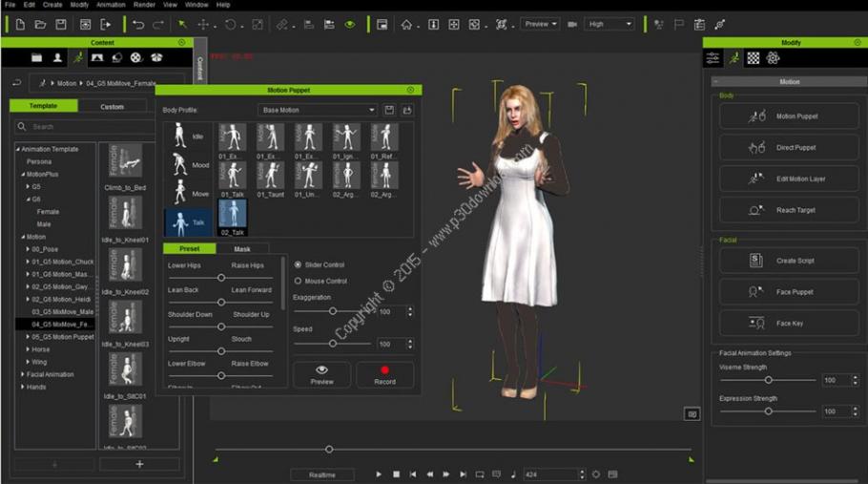The image size is (868, 484).
Task: Click the Exaggeration slider handle
Action: (x=332, y=311)
